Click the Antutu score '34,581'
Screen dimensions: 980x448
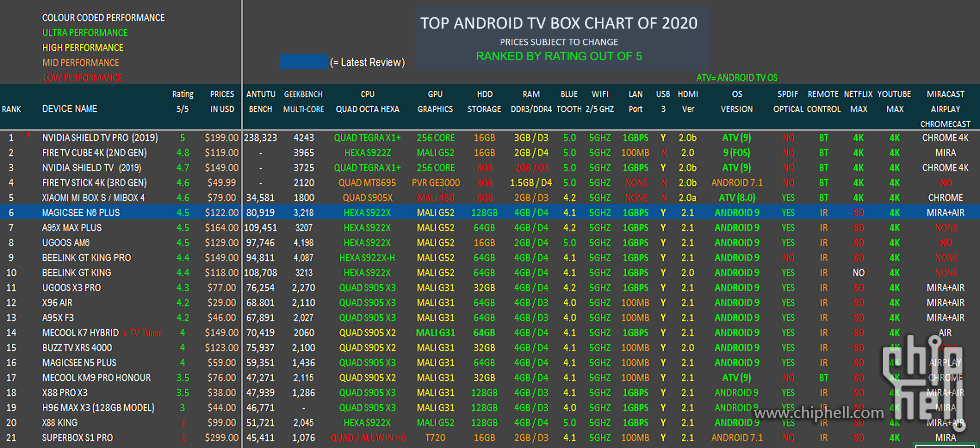[x=261, y=197]
